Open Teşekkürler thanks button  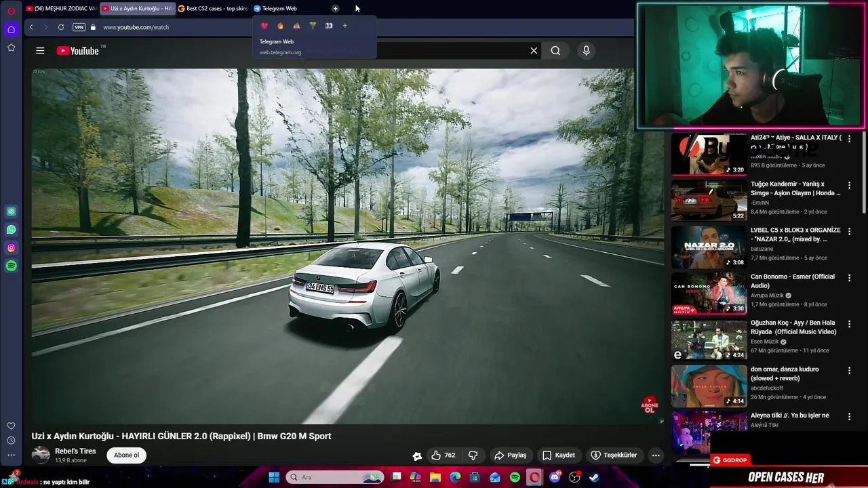pos(614,455)
